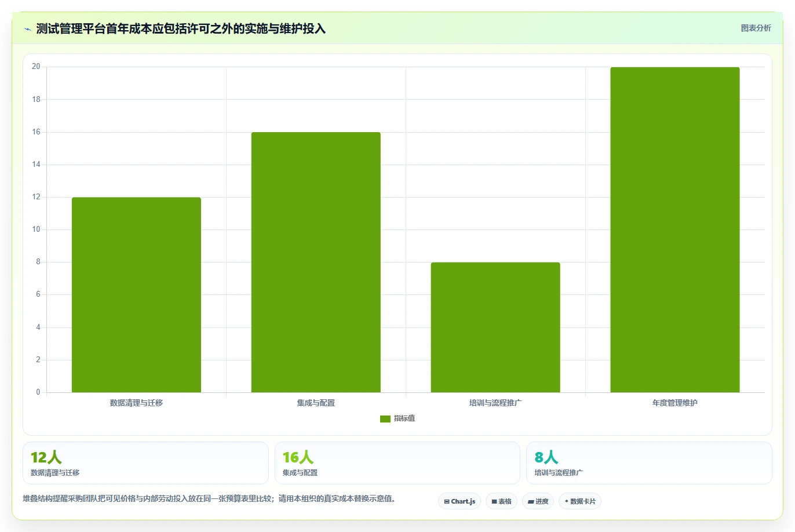Click the page title 测试管理平台首年成本 heading

tap(181, 28)
